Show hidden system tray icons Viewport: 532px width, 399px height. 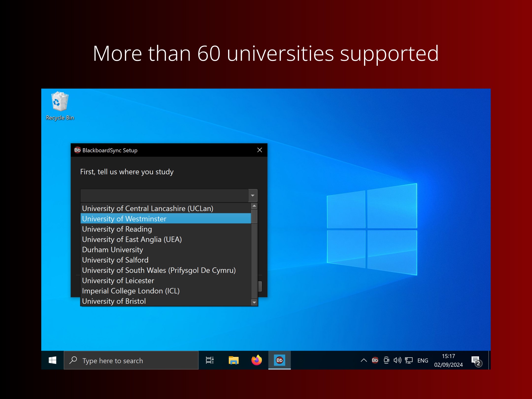coord(364,360)
